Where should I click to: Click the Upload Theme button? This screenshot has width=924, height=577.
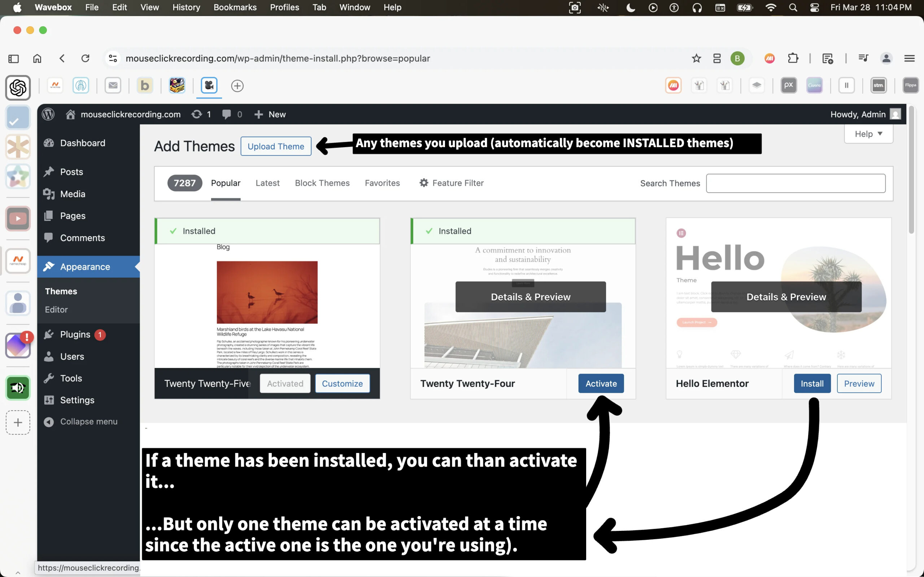276,146
